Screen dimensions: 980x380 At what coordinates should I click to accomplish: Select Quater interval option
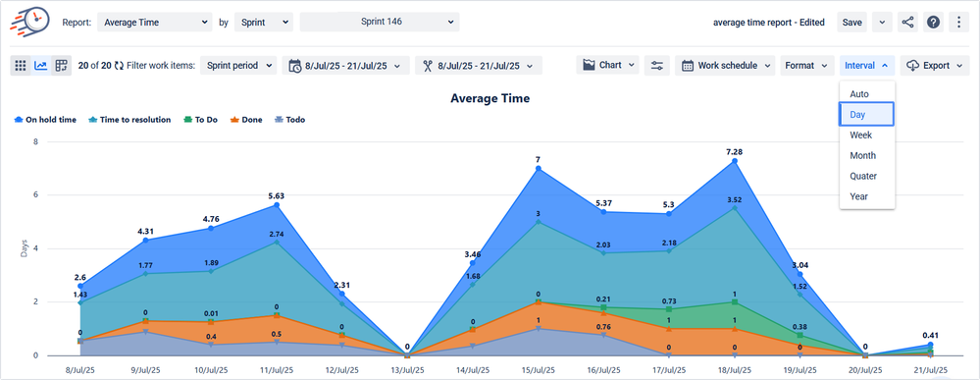tap(867, 176)
